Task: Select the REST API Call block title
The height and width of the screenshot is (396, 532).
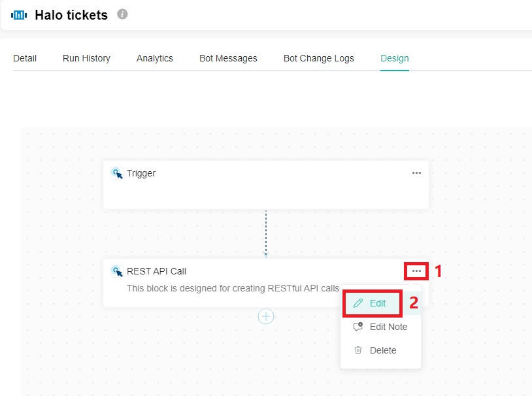Action: tap(157, 271)
